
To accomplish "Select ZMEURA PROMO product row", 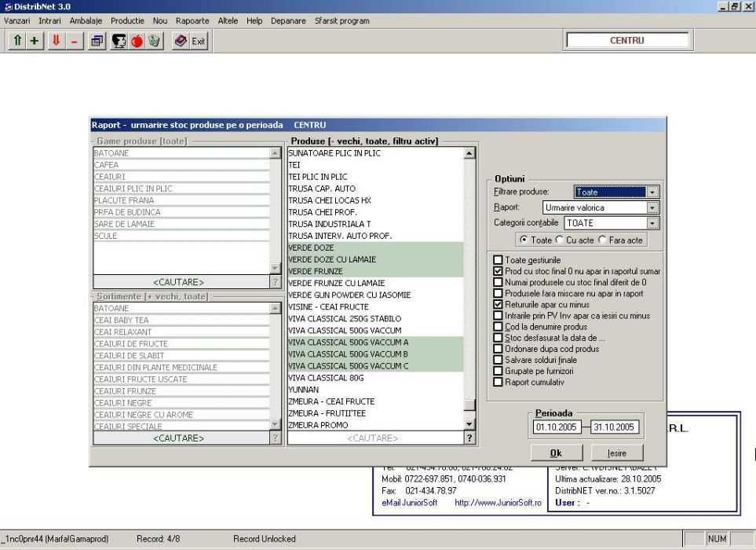I will pyautogui.click(x=375, y=425).
